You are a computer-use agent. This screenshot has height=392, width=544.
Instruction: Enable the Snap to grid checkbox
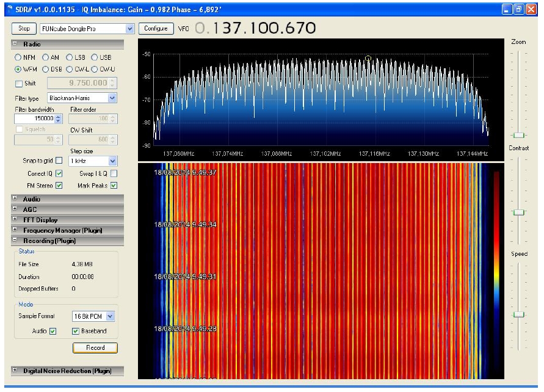coord(59,161)
